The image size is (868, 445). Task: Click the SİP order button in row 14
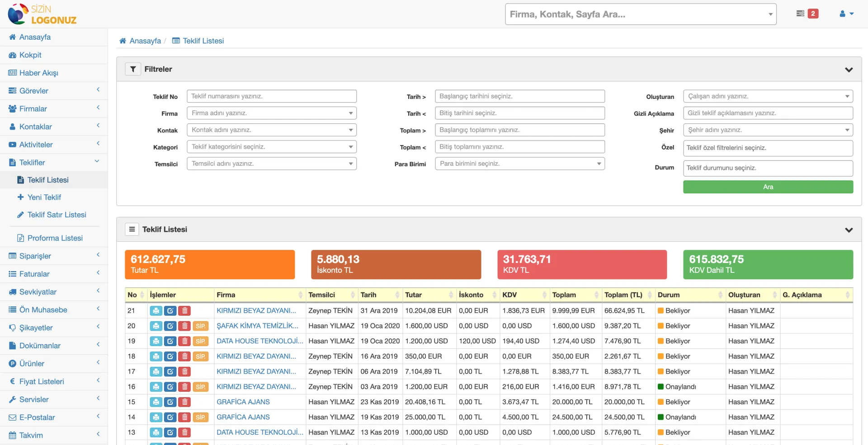point(201,417)
